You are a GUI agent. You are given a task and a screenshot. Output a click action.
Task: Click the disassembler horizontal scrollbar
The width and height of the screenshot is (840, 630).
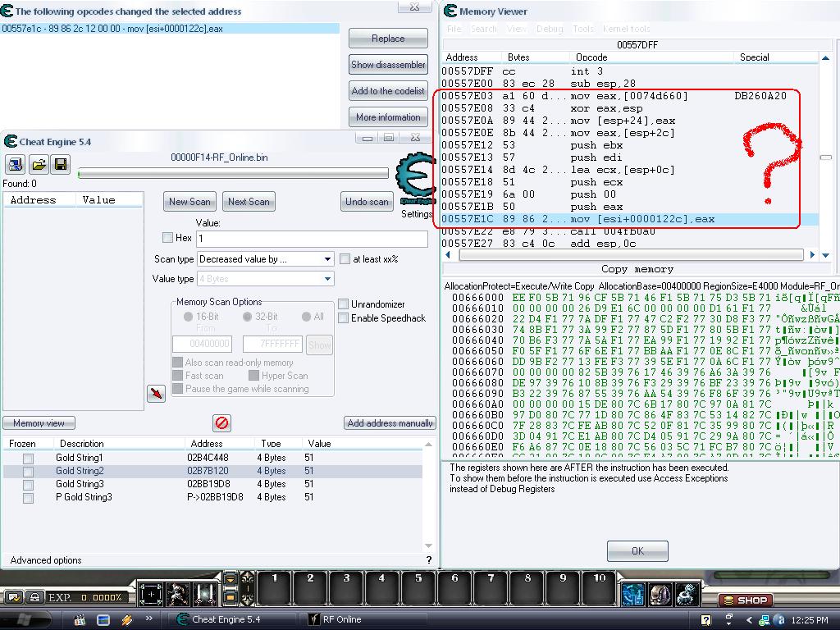click(631, 255)
